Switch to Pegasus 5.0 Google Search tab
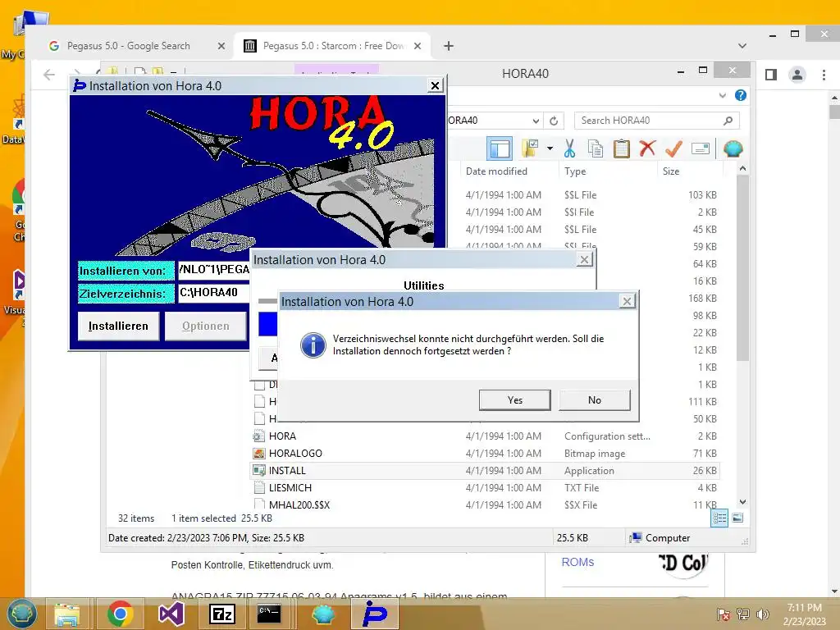840x630 pixels. tap(129, 46)
